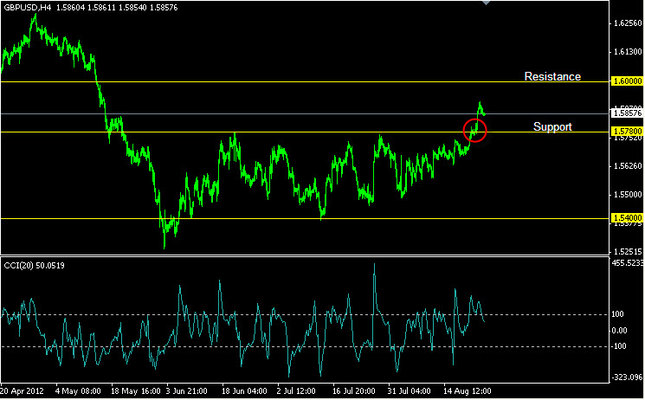Click the red circle breakout marker
The image size is (645, 400).
(x=476, y=129)
